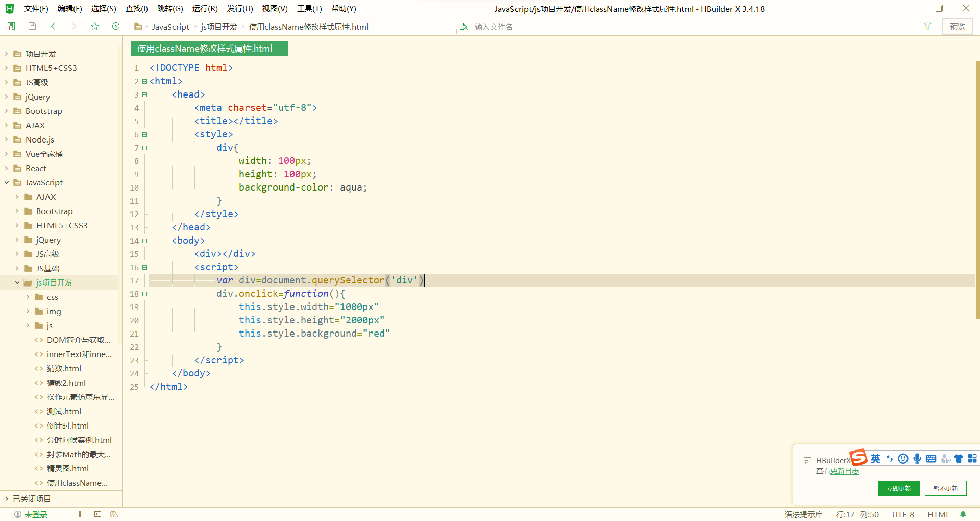Open the 运行(R) menu
980x521 pixels.
(x=205, y=8)
